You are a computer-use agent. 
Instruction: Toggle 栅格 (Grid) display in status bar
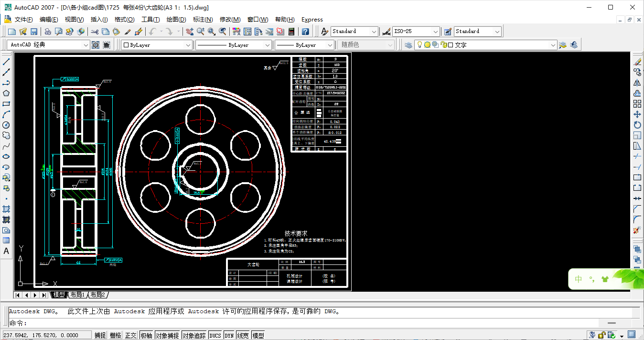(x=116, y=335)
